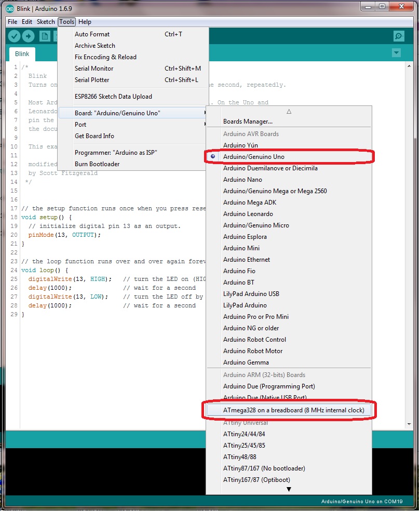Pick Arduino Duemilanove or Diecimila board

[289, 168]
